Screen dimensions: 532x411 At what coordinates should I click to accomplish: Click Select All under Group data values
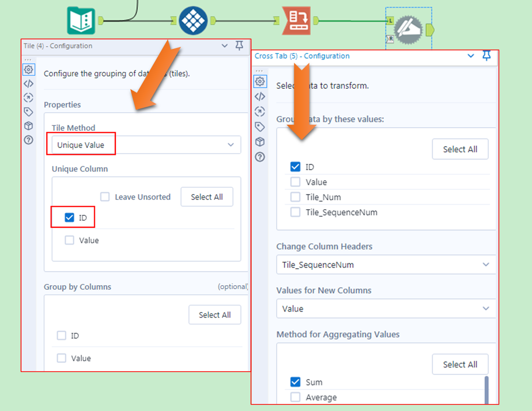coord(460,149)
